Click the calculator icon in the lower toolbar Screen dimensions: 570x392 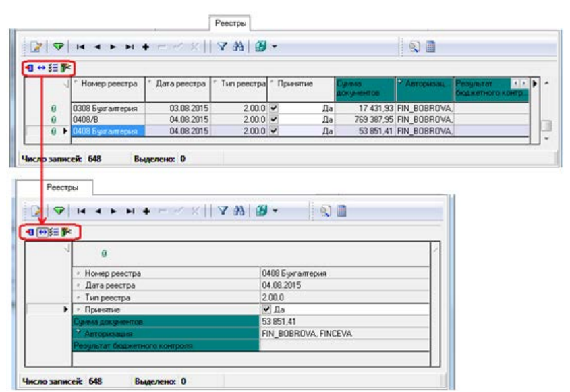click(342, 212)
